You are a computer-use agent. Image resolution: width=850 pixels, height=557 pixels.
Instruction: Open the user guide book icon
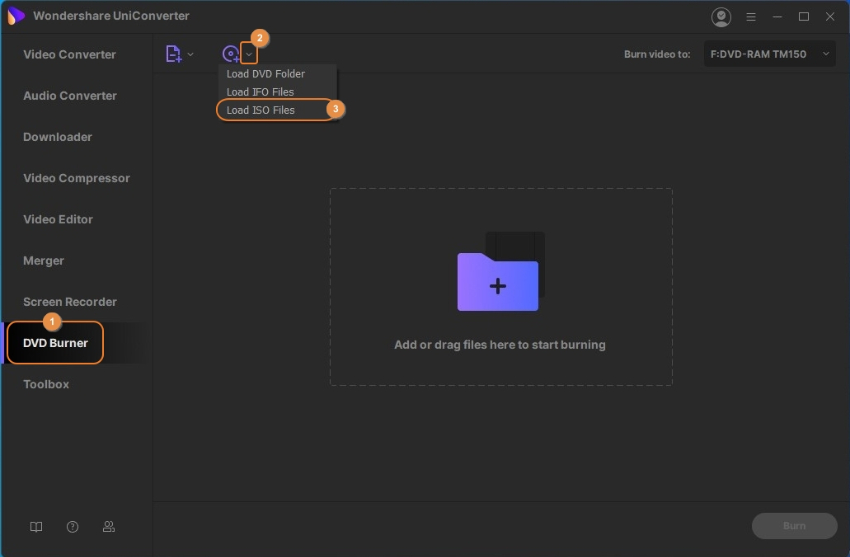[x=37, y=526]
